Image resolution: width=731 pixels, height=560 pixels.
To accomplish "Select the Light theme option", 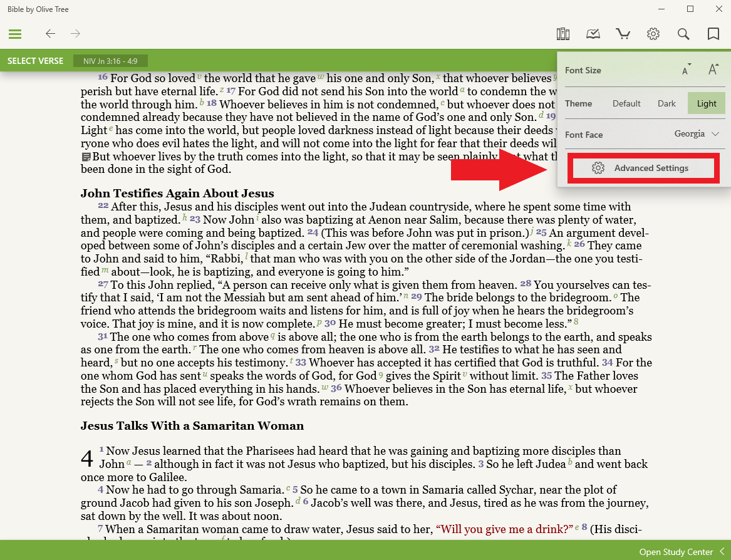I will click(x=706, y=103).
